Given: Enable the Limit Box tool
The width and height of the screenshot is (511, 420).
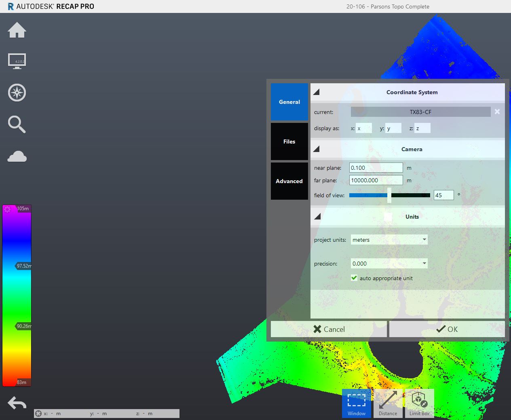Looking at the screenshot, I should (419, 403).
